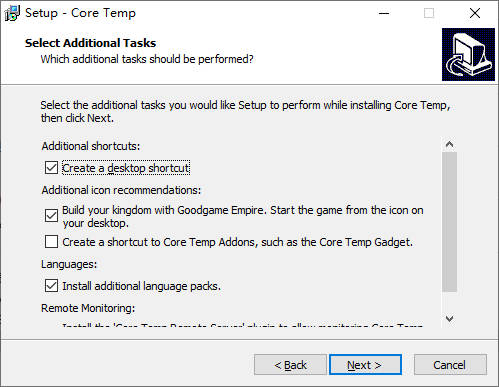Image resolution: width=499 pixels, height=387 pixels.
Task: Cancel the Core Temp setup
Action: click(450, 365)
